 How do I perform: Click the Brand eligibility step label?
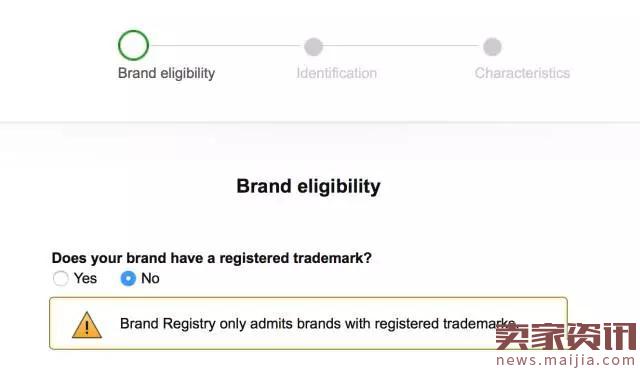tap(167, 73)
